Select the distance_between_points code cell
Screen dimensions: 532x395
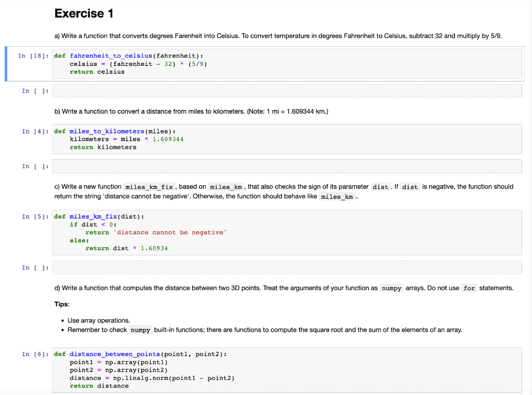coord(208,370)
